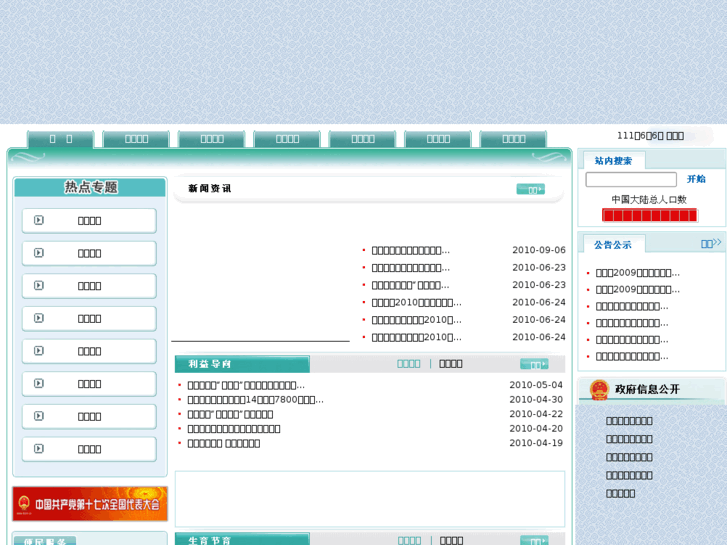Select the 公告公示 tab

click(x=613, y=244)
